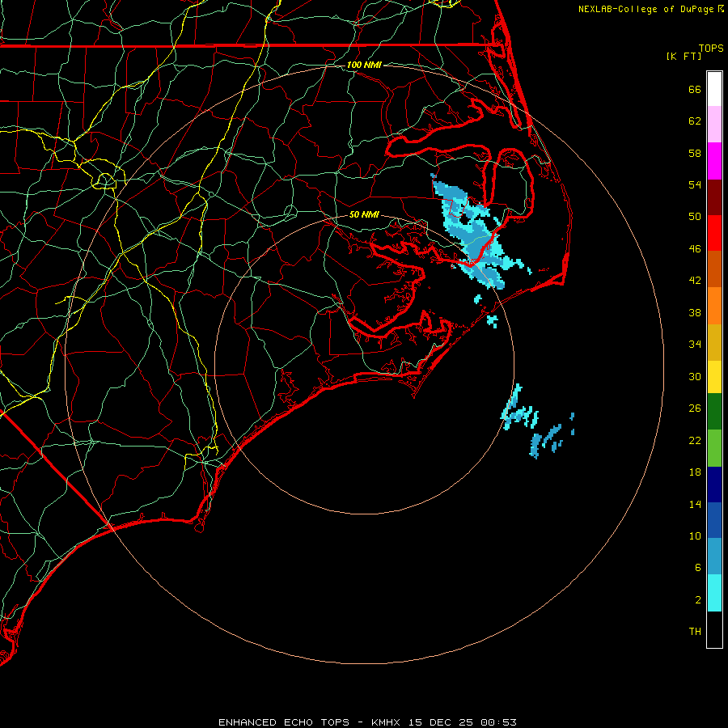The image size is (728, 728).
Task: Click the light green 22 legend swatch
Action: point(714,448)
